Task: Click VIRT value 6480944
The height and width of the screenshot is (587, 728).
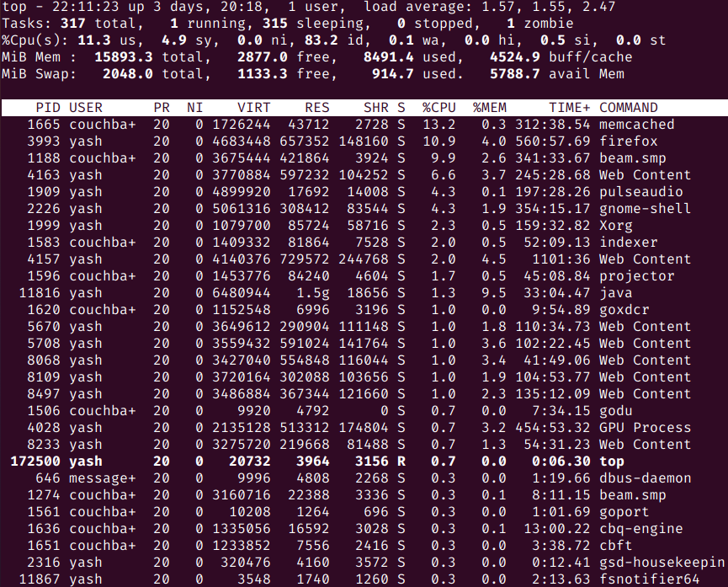Action: click(241, 293)
